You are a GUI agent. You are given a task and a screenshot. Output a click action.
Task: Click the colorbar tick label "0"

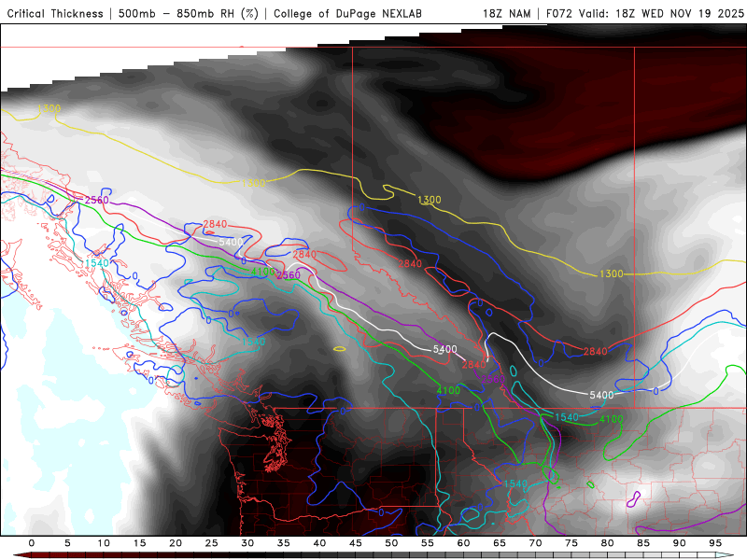[x=32, y=543]
